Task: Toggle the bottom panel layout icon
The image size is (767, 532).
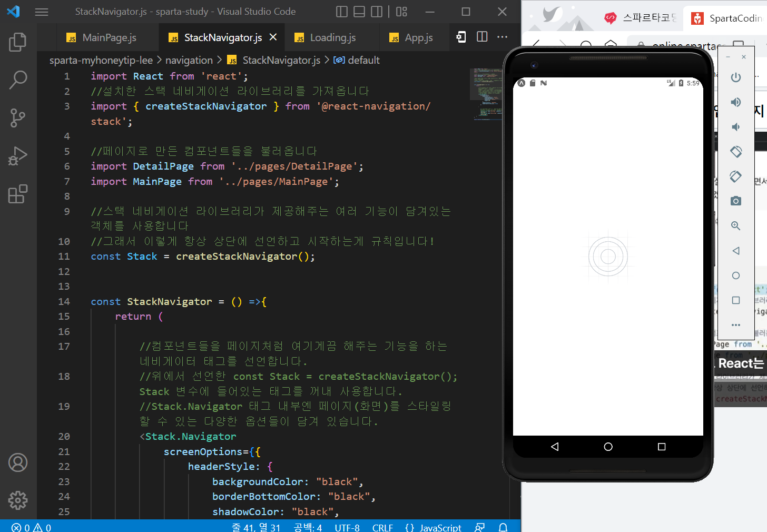Action: [359, 12]
